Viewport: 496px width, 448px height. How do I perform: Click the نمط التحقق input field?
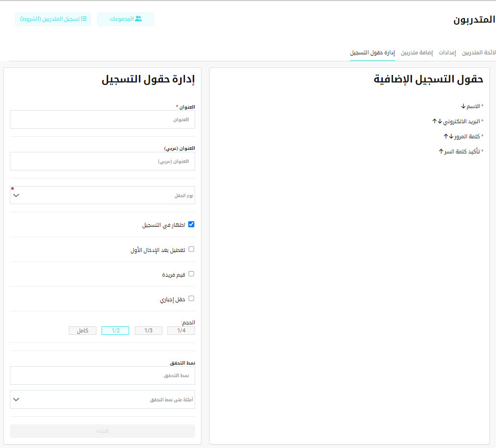coord(102,376)
